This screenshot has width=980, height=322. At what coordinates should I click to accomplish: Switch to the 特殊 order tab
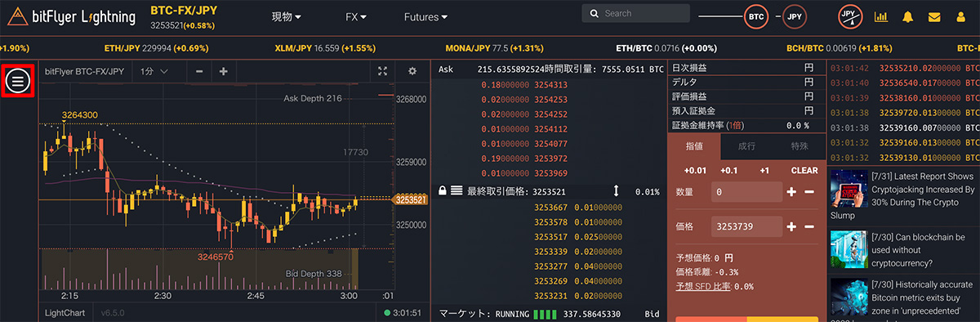800,145
